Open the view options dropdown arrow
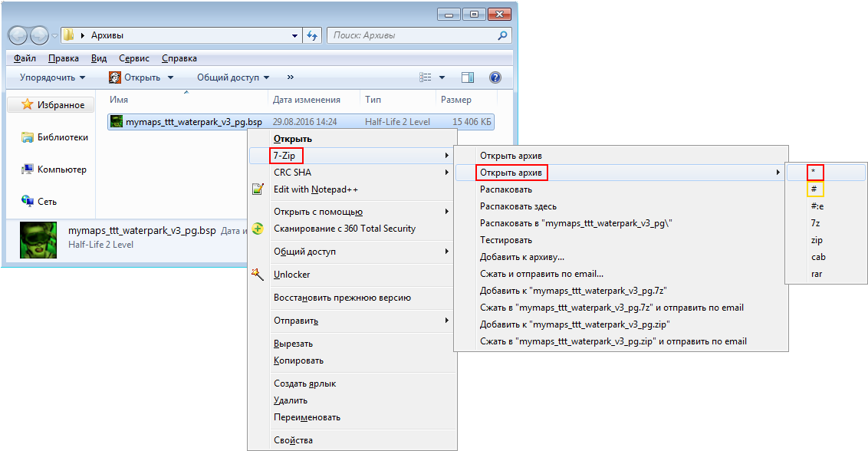Screen dimensions: 868x451 (x=442, y=77)
